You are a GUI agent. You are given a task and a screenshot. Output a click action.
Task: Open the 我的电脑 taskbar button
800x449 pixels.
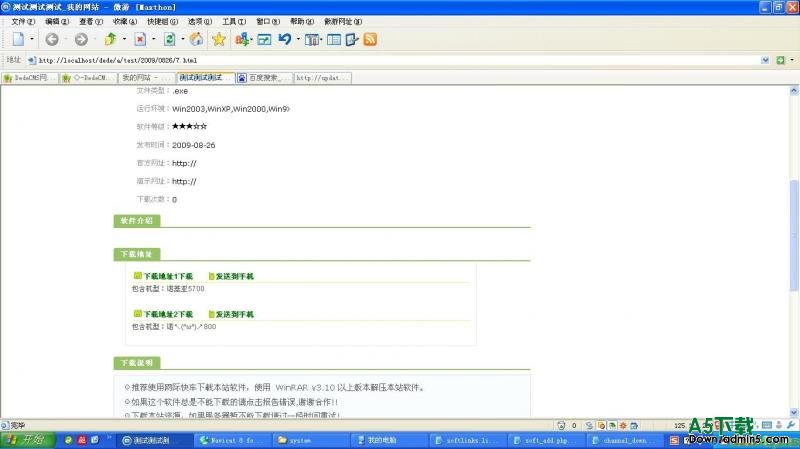pos(388,440)
